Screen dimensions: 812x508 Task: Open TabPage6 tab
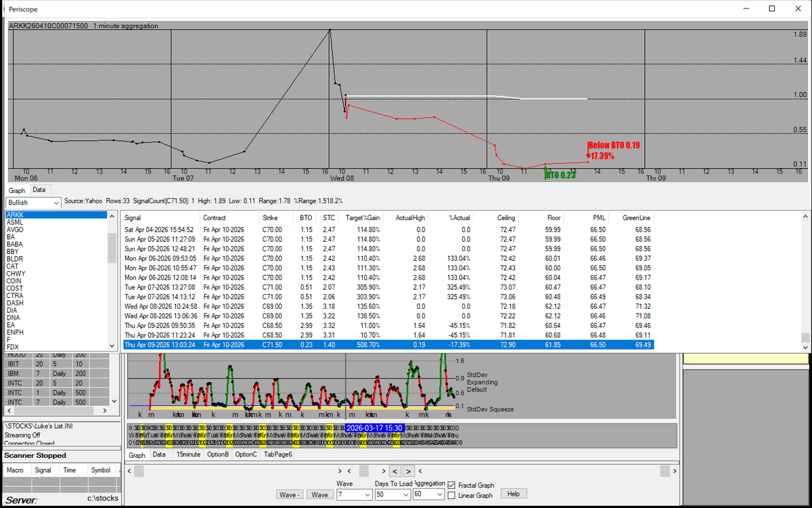click(x=278, y=454)
